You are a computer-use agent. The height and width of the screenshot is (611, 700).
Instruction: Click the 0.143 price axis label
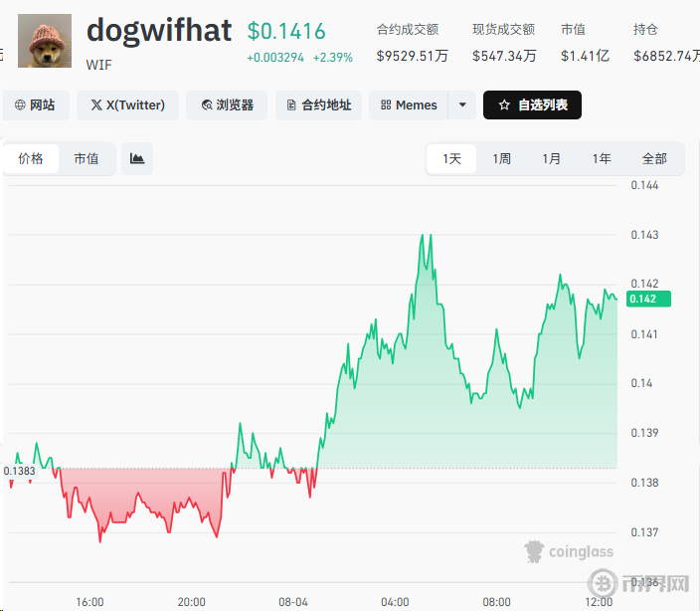pos(644,235)
